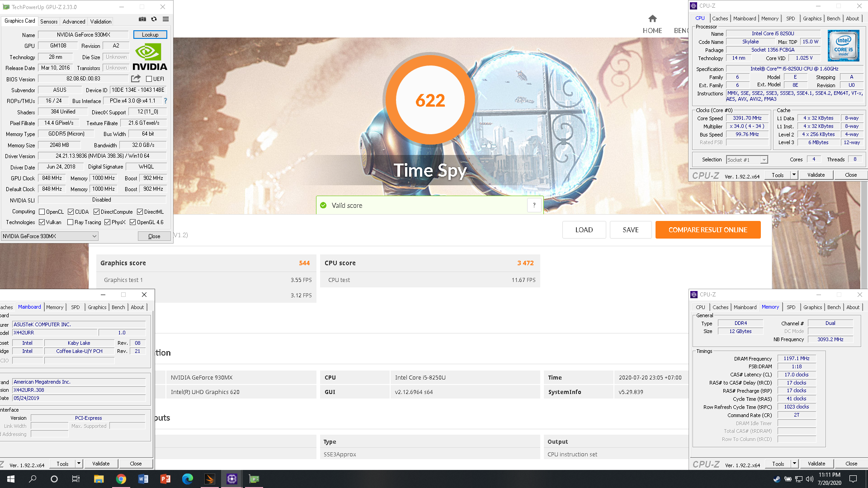Screen dimensions: 868x488
Task: Take a GPU-Z screenshot with camera icon
Action: click(142, 19)
